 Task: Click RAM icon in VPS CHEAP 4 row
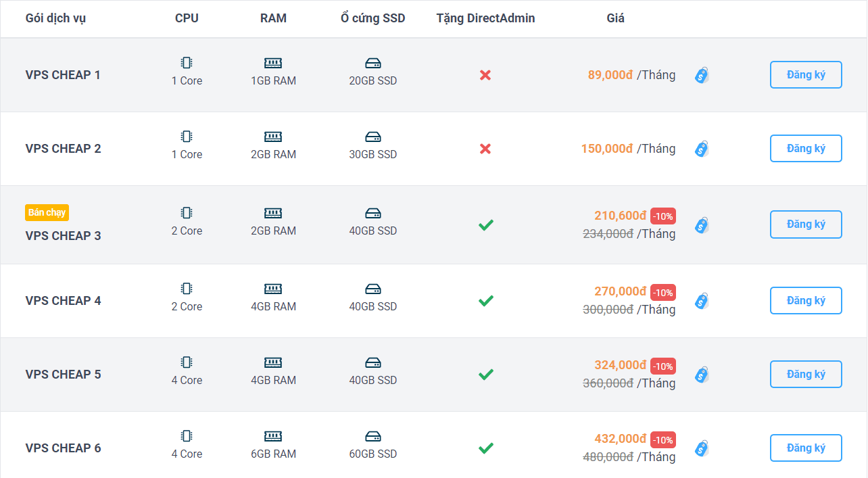click(273, 289)
